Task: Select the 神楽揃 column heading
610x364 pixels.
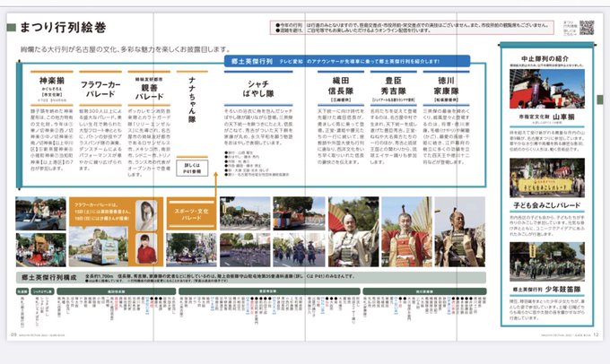Action: (x=52, y=81)
